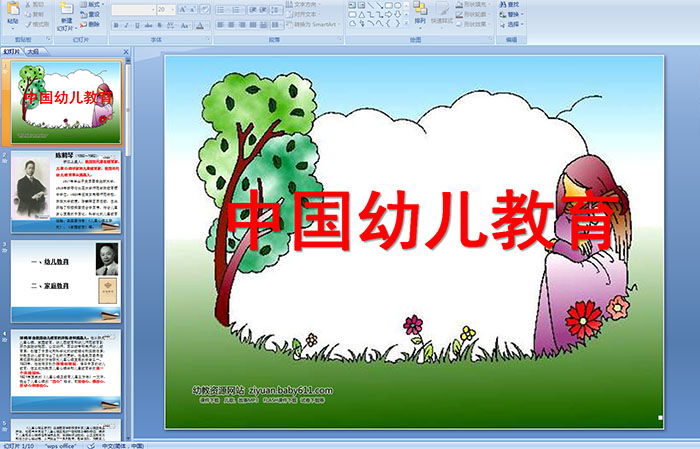The image size is (700, 449).
Task: Click the New Slide (新建幻灯片) button
Action: [x=67, y=17]
